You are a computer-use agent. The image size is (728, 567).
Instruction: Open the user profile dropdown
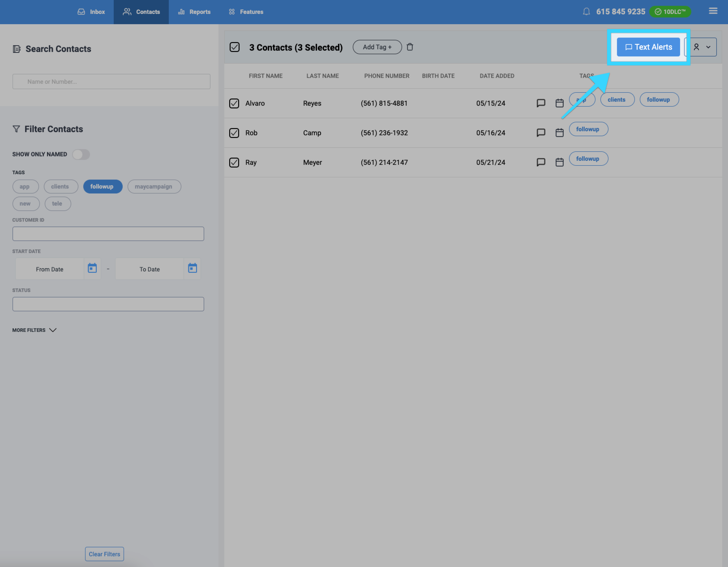(702, 47)
